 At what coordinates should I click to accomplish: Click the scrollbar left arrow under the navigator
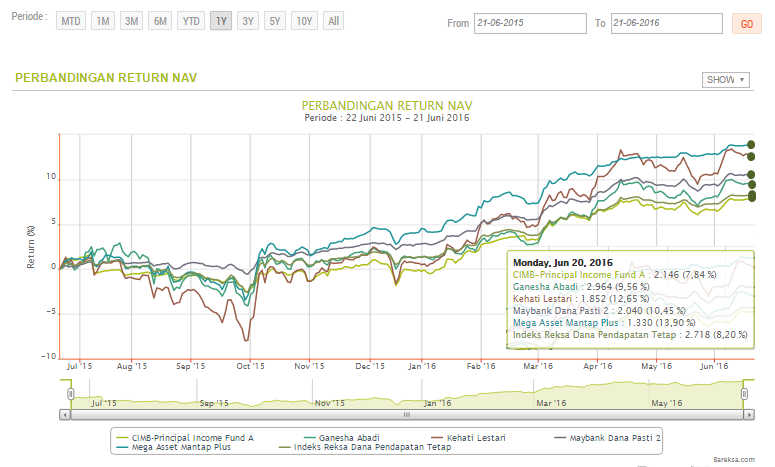tap(66, 414)
